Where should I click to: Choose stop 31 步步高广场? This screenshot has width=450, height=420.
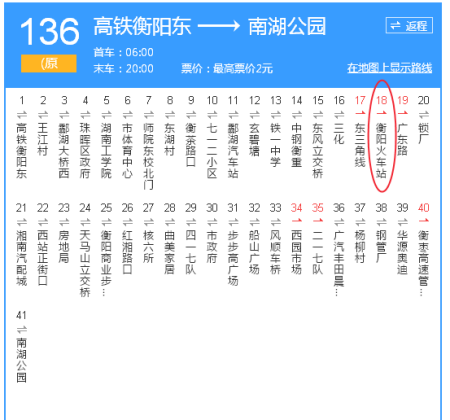pyautogui.click(x=233, y=258)
